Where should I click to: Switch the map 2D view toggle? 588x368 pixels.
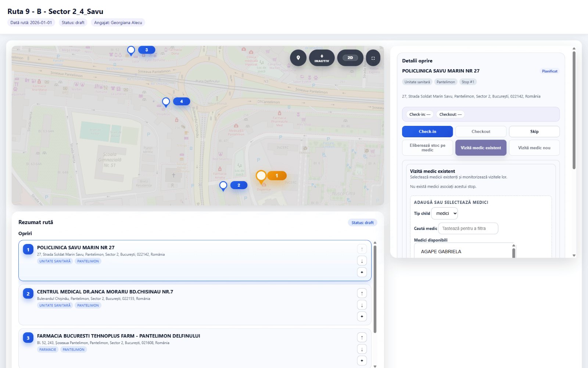coord(350,58)
